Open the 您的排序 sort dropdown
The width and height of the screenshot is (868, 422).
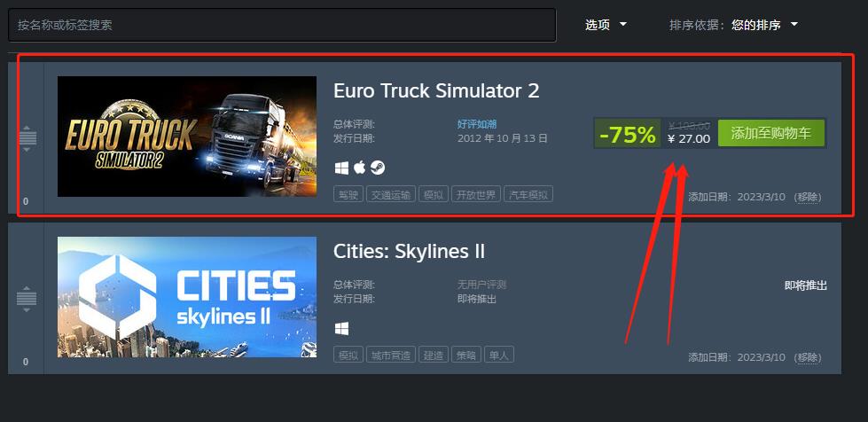tap(764, 25)
